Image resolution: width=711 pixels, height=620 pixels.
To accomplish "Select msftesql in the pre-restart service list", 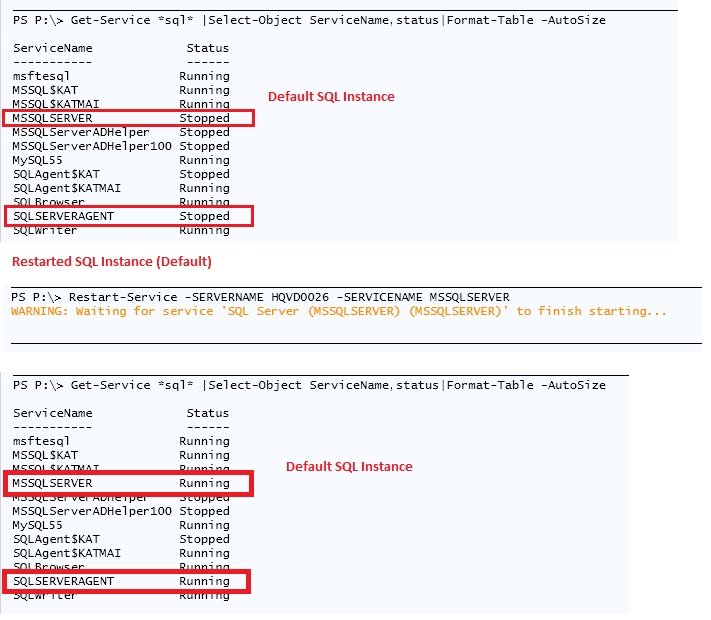I will click(41, 76).
